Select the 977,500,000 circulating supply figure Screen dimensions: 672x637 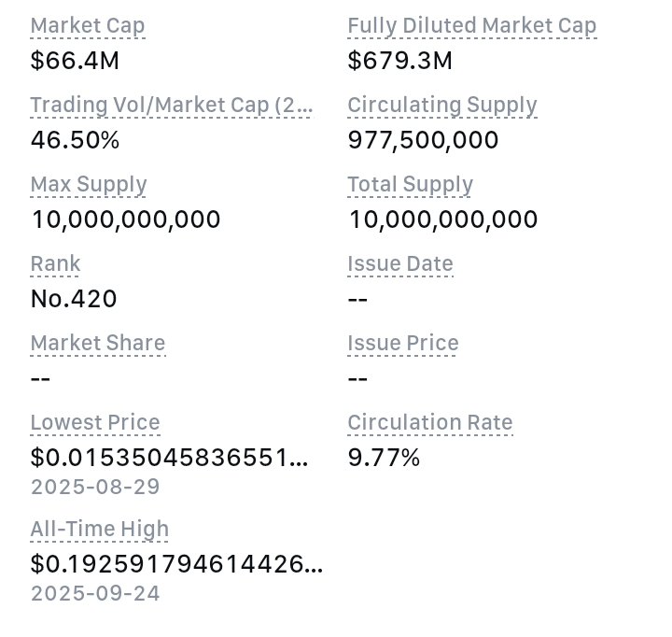[x=423, y=140]
